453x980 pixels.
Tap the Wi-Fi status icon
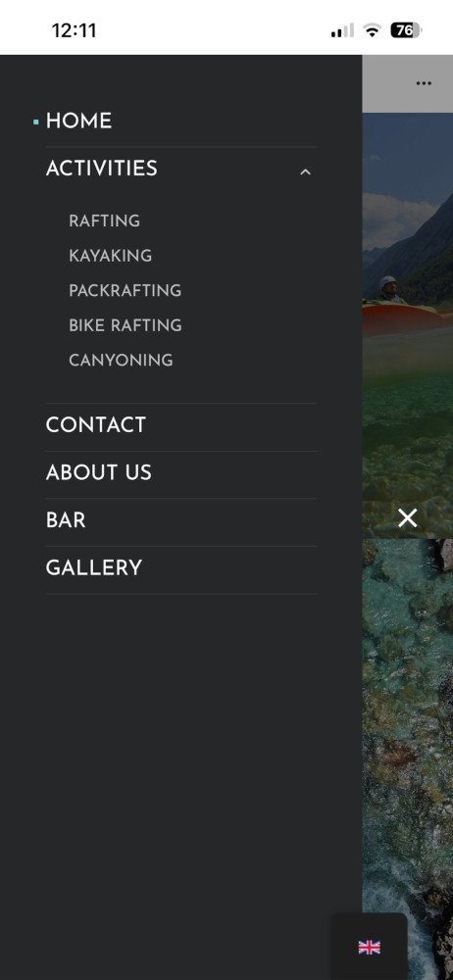coord(373,30)
